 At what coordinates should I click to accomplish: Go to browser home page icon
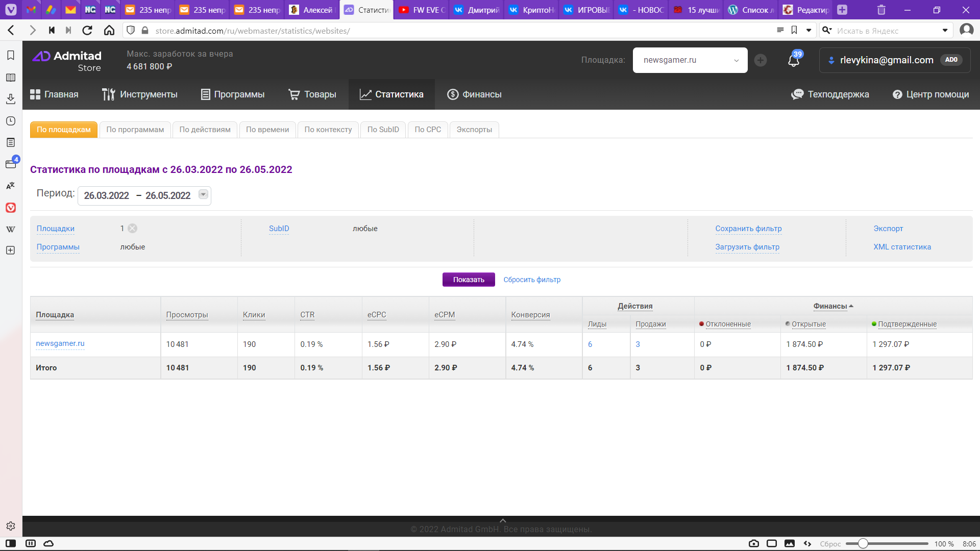[109, 31]
